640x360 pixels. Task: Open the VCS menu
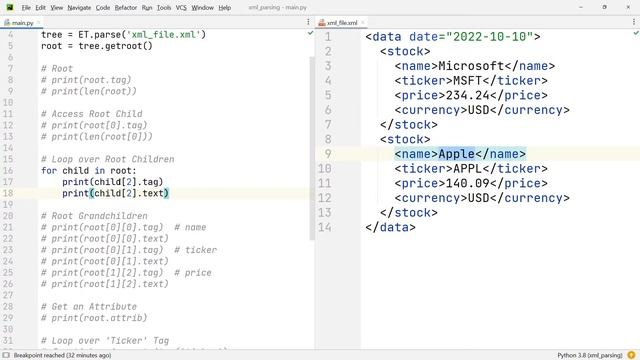(x=181, y=8)
